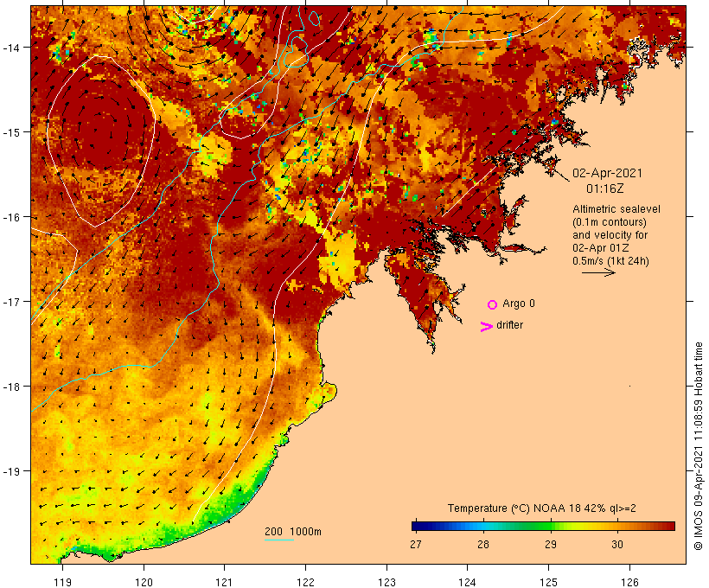Click longitude axis label '123'
709x588 pixels.
click(x=386, y=582)
